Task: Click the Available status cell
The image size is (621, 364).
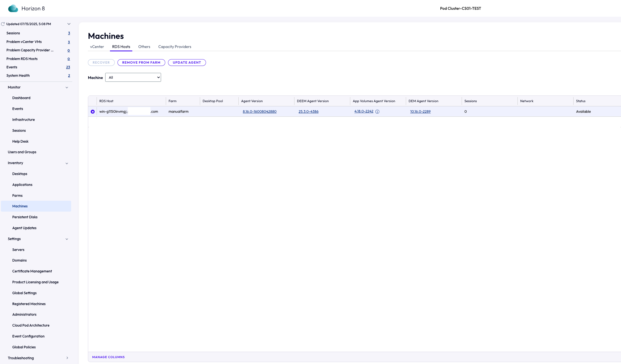Action: click(x=583, y=111)
